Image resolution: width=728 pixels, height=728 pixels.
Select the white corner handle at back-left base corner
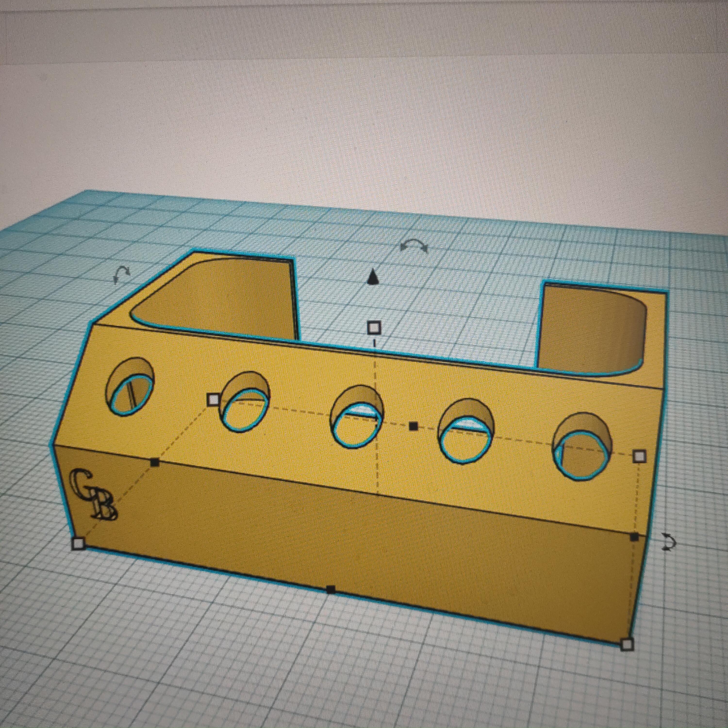click(213, 399)
